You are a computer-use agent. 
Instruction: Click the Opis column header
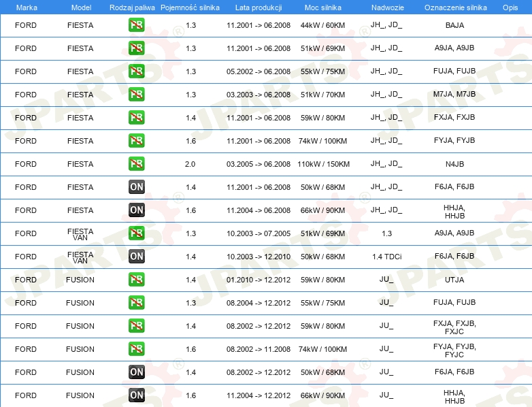[x=510, y=7]
